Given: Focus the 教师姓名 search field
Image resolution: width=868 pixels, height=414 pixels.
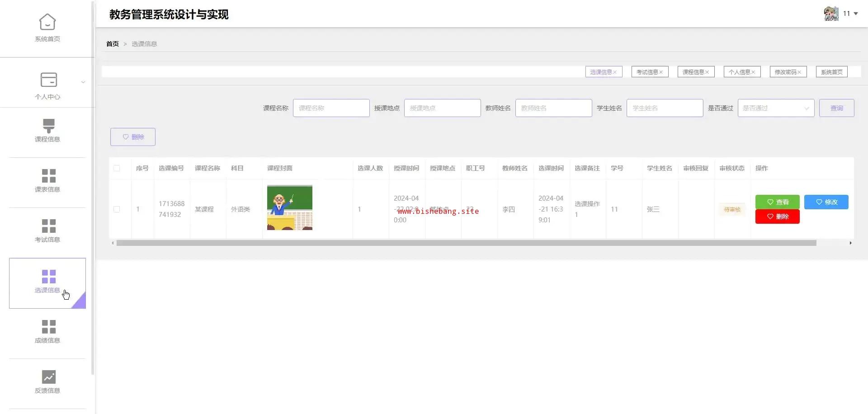Looking at the screenshot, I should (554, 108).
